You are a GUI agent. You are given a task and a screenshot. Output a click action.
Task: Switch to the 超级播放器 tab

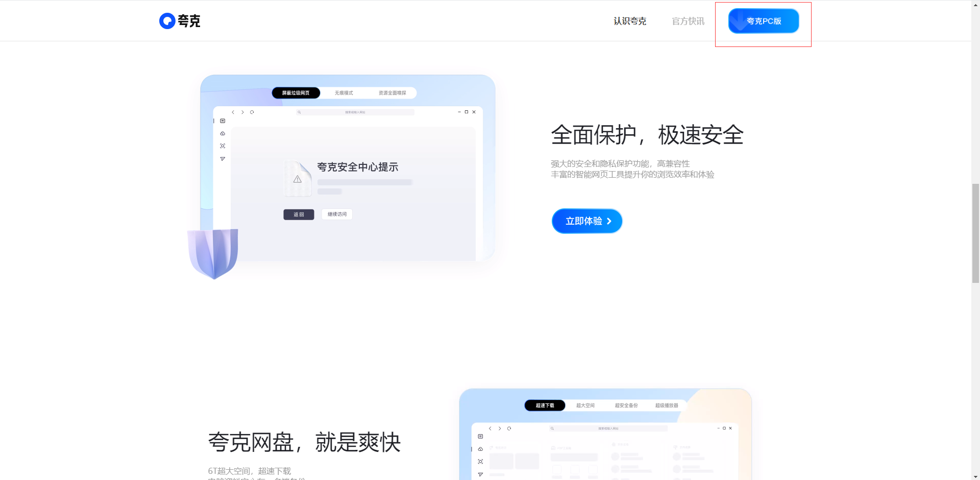click(x=667, y=405)
